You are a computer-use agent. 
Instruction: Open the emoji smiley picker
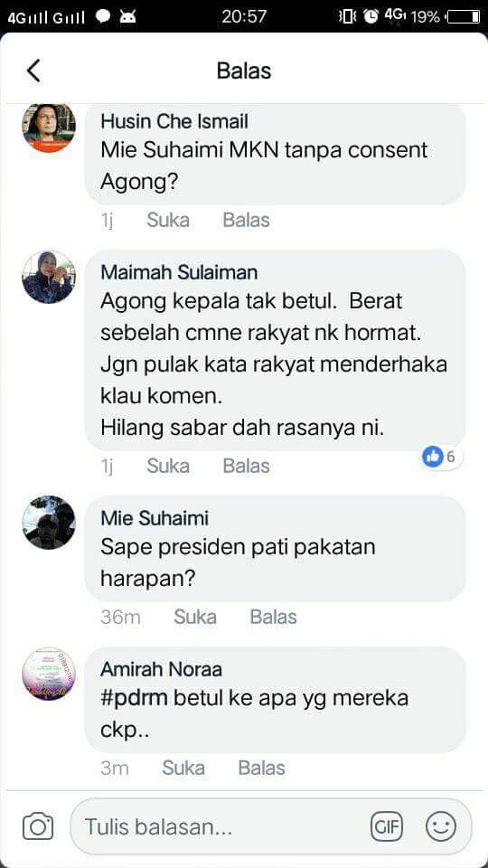point(441,827)
